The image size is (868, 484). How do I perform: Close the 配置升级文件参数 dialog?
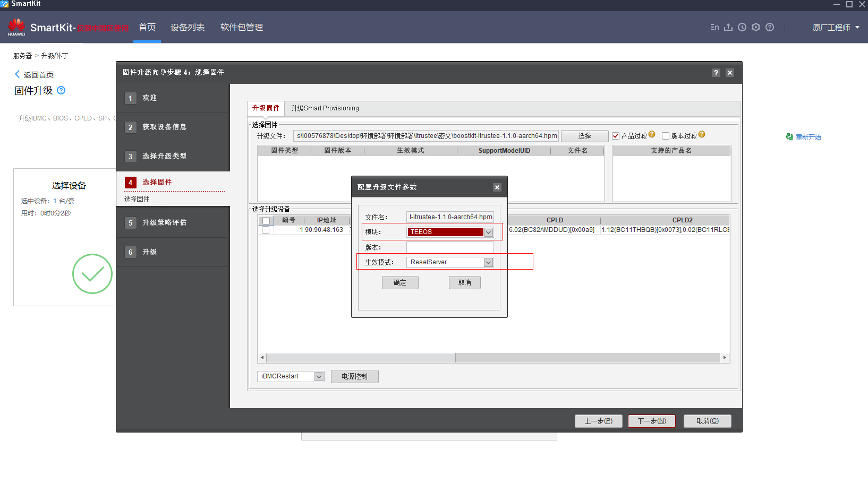[497, 187]
